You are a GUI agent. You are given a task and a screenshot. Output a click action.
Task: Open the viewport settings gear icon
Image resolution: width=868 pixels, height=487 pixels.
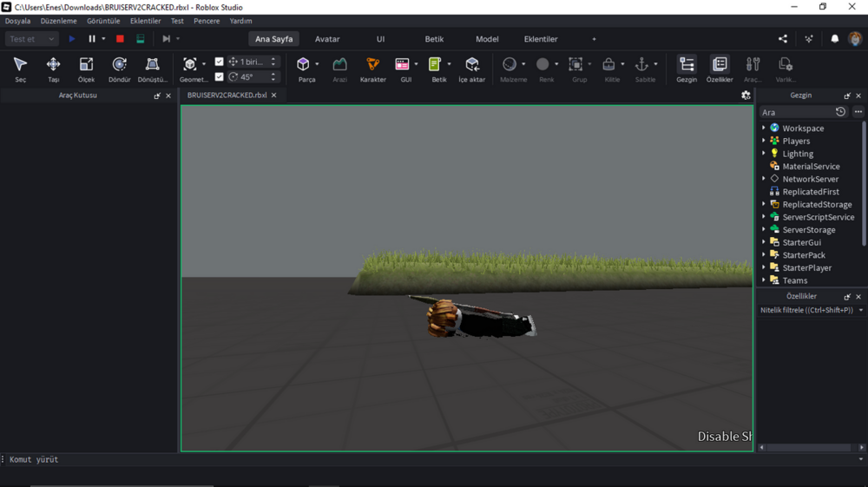(x=746, y=95)
